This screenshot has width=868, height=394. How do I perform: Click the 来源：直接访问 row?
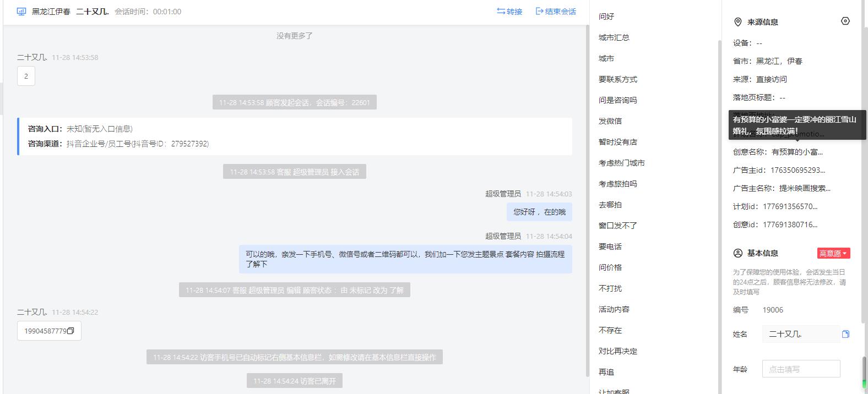tap(760, 79)
